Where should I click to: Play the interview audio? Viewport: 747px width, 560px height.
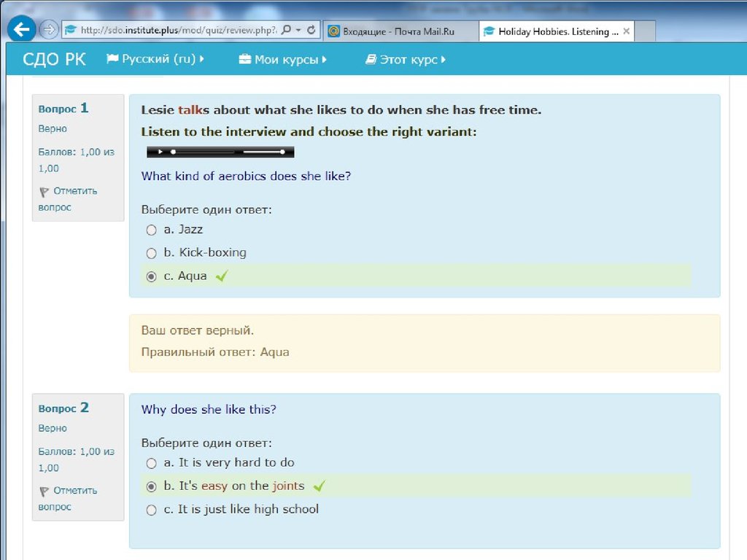tap(160, 152)
